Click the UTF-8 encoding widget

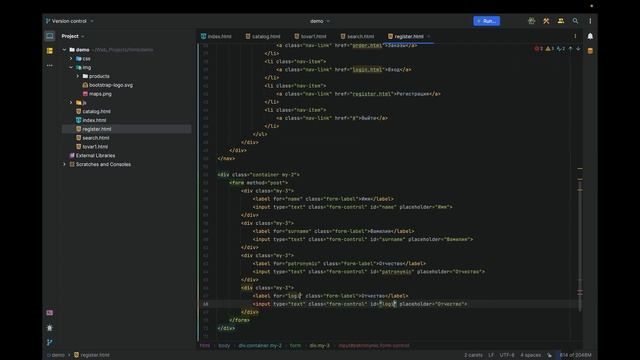click(x=507, y=355)
